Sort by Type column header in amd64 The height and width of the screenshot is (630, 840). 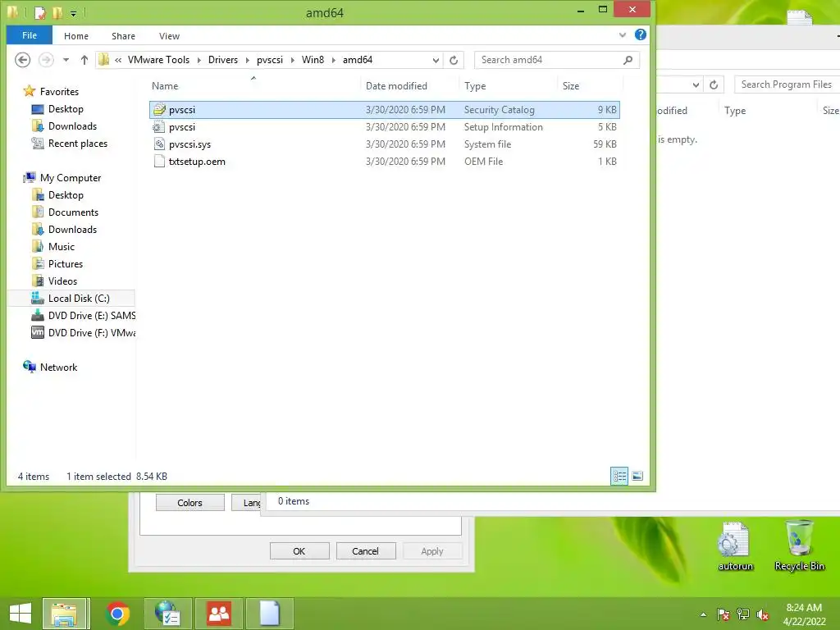click(475, 85)
